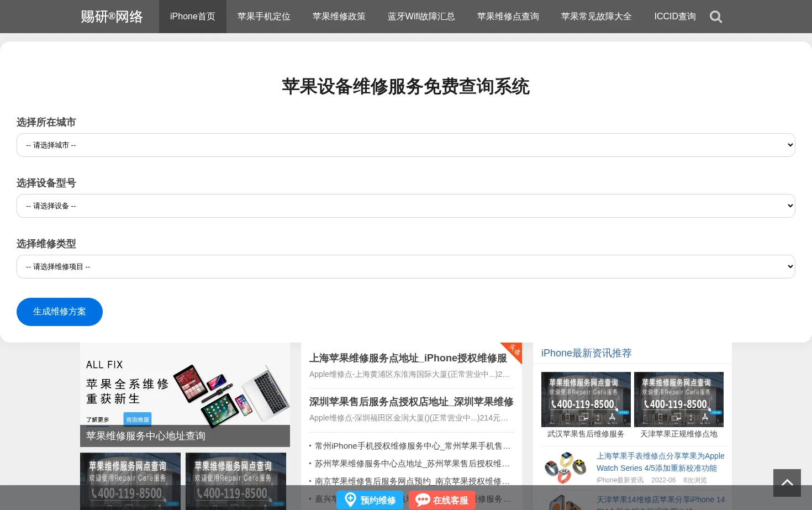Click the 赐研网络 site logo

(112, 17)
